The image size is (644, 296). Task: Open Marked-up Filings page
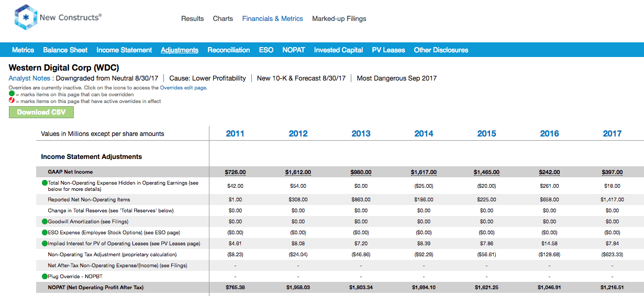tap(339, 19)
